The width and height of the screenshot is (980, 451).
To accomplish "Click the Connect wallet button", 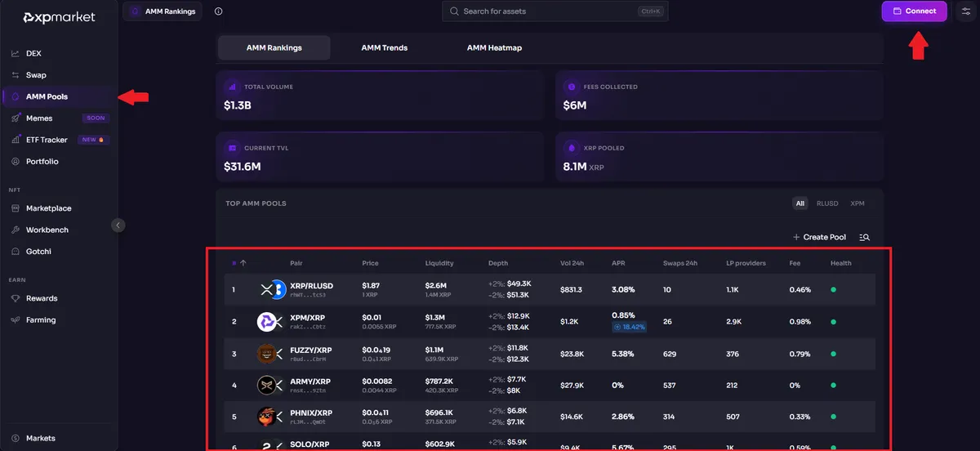I will 914,11.
